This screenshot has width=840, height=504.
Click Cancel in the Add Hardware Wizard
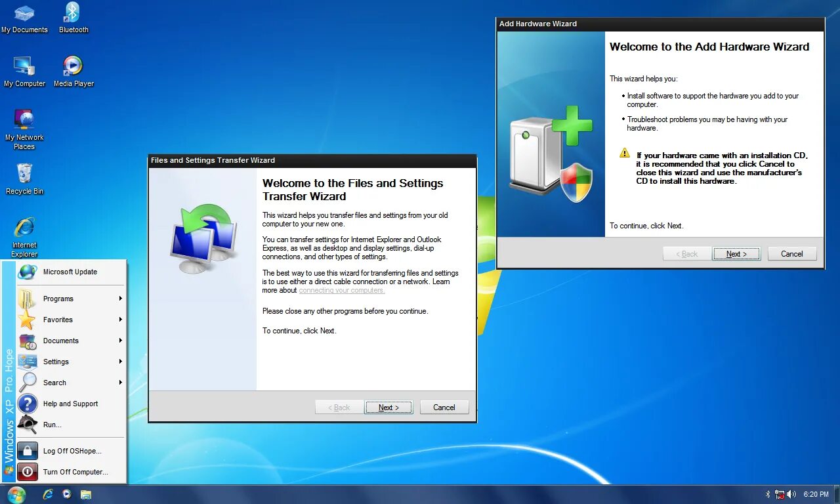(x=792, y=254)
